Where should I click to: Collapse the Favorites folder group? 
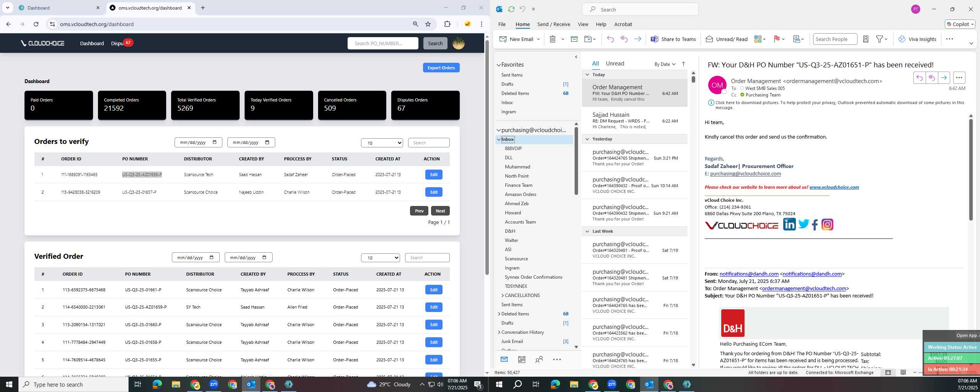499,65
